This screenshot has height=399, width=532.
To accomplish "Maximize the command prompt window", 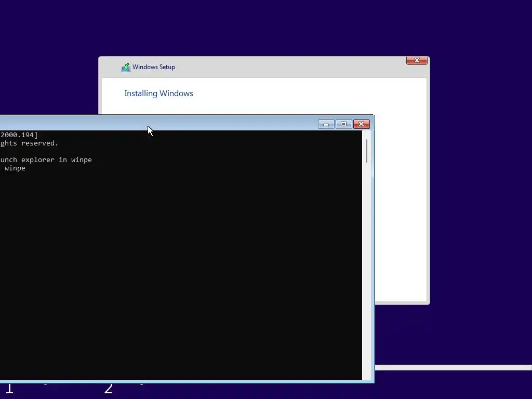I will (344, 124).
